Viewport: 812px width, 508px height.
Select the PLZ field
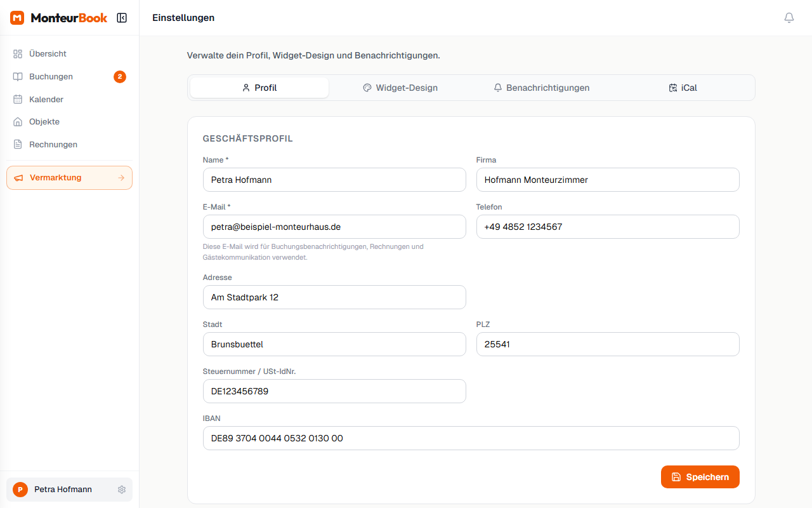607,344
